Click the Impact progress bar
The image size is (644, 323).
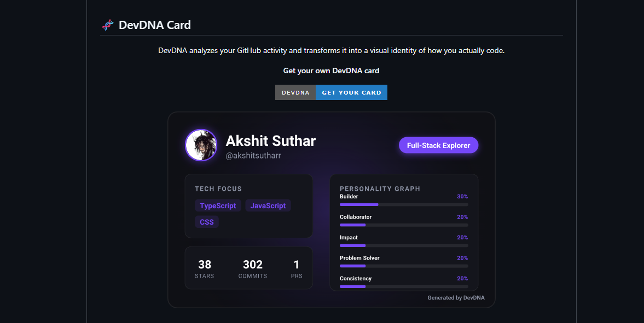[x=403, y=245]
